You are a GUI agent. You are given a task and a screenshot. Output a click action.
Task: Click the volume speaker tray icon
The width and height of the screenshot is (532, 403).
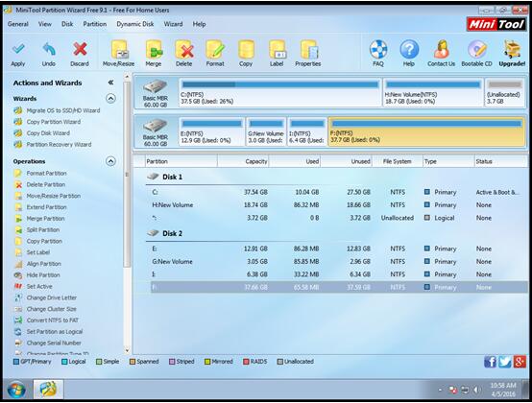coord(476,391)
